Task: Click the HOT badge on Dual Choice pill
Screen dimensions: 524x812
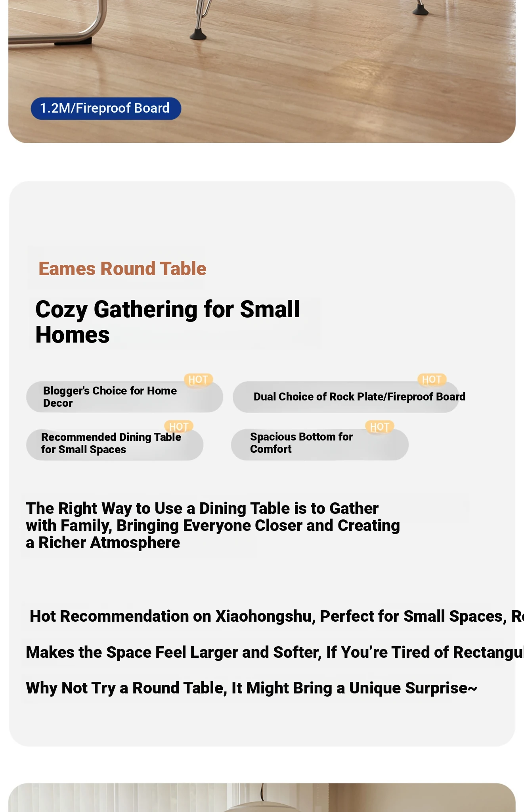Action: [432, 379]
